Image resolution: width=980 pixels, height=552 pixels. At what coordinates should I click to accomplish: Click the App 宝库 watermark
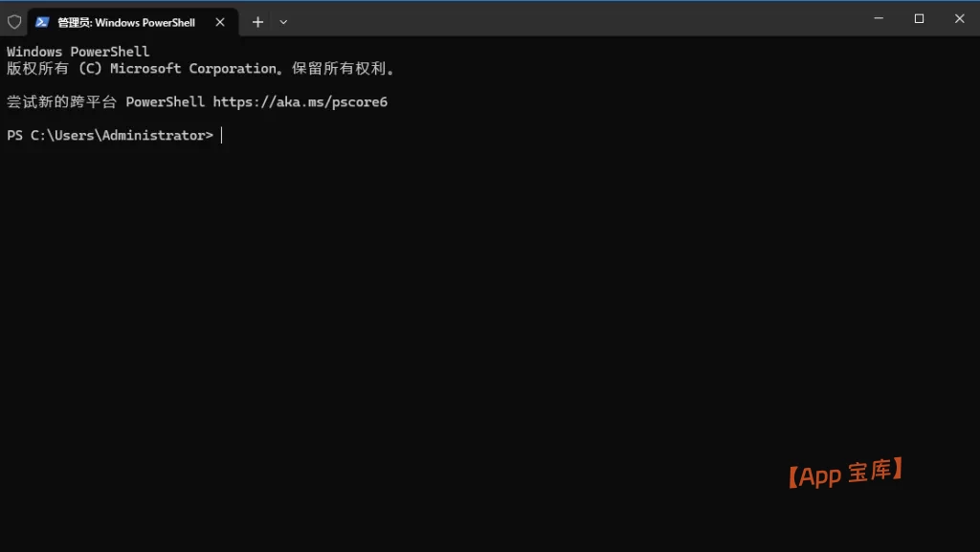845,473
